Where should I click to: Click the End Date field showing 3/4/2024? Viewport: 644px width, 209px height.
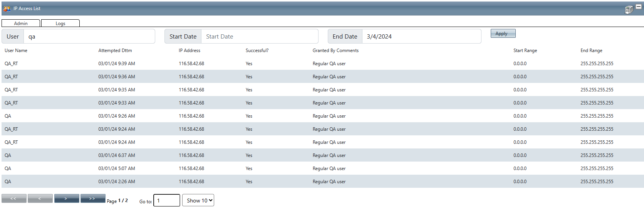point(421,37)
